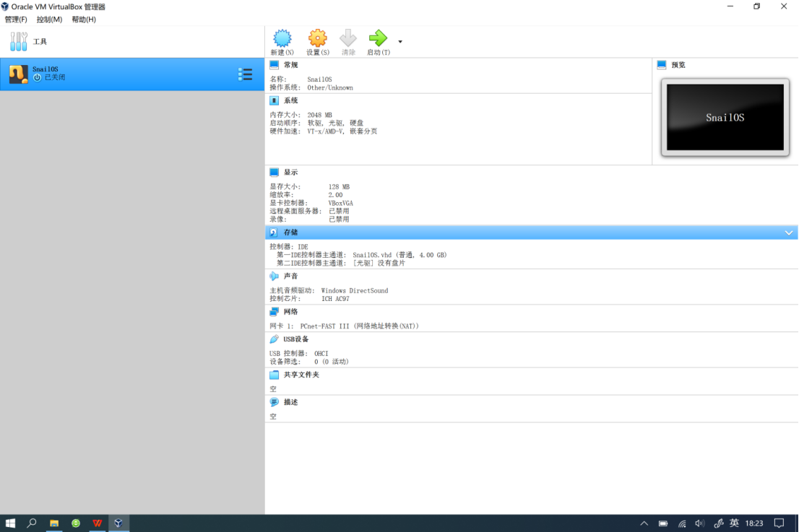Open the green browser taskbar icon
799x532 pixels.
tap(76, 523)
